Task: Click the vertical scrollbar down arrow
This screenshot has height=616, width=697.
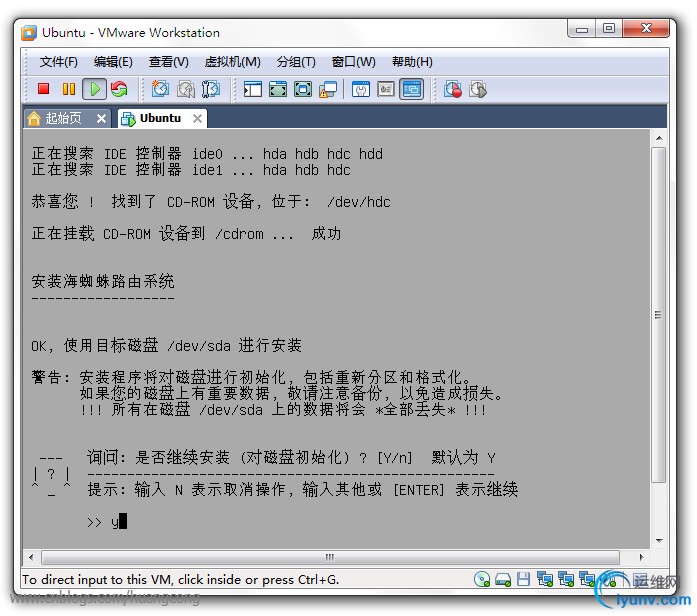Action: click(x=659, y=541)
